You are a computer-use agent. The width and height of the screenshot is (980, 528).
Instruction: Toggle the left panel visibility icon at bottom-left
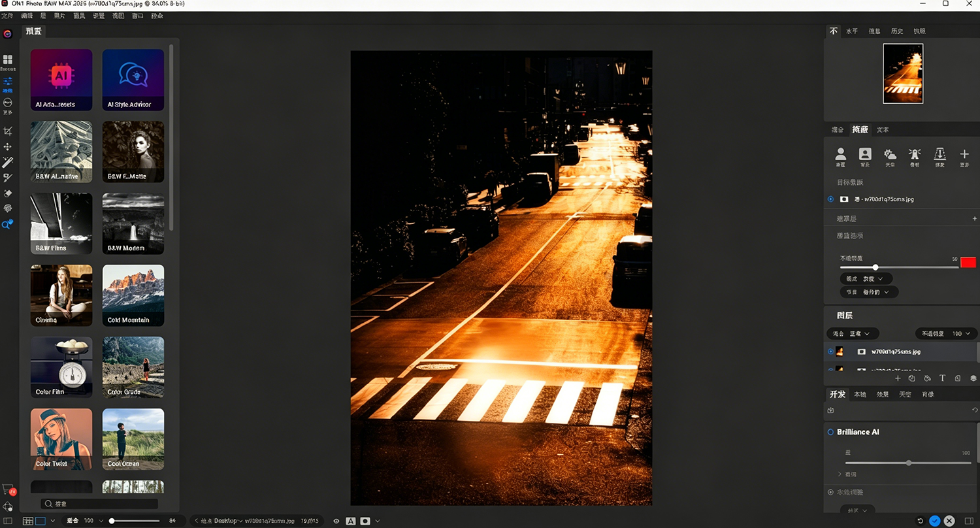tap(8, 521)
